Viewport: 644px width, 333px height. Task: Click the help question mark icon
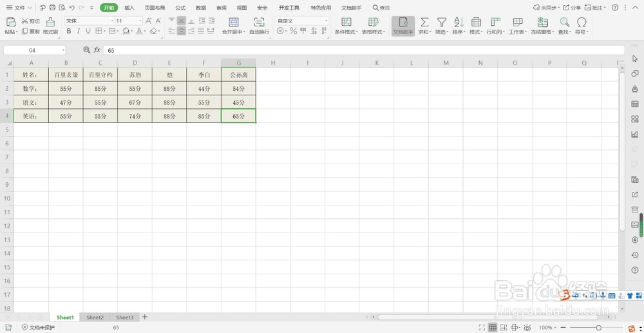click(x=615, y=8)
